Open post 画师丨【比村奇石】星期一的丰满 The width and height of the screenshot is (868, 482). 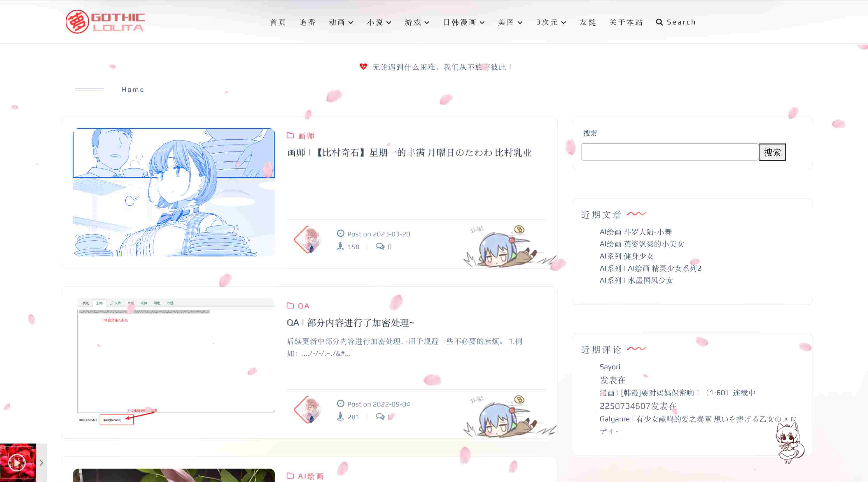tap(409, 152)
